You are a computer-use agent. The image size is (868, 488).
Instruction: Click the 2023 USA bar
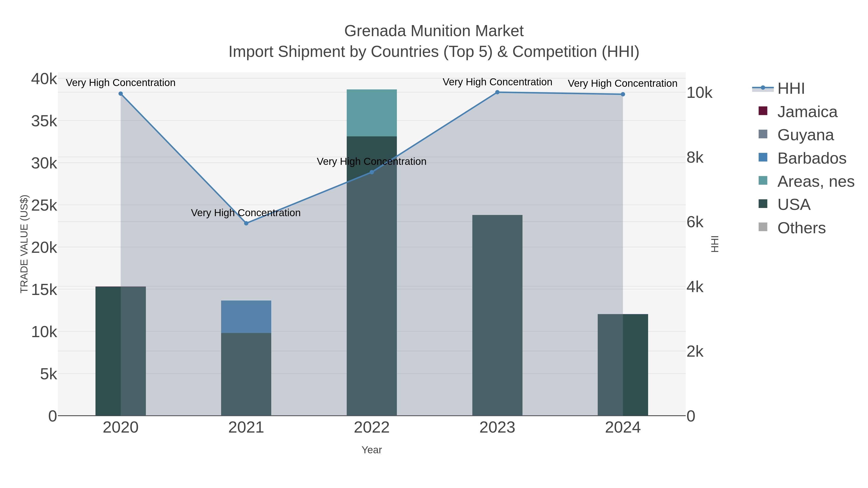pyautogui.click(x=497, y=315)
